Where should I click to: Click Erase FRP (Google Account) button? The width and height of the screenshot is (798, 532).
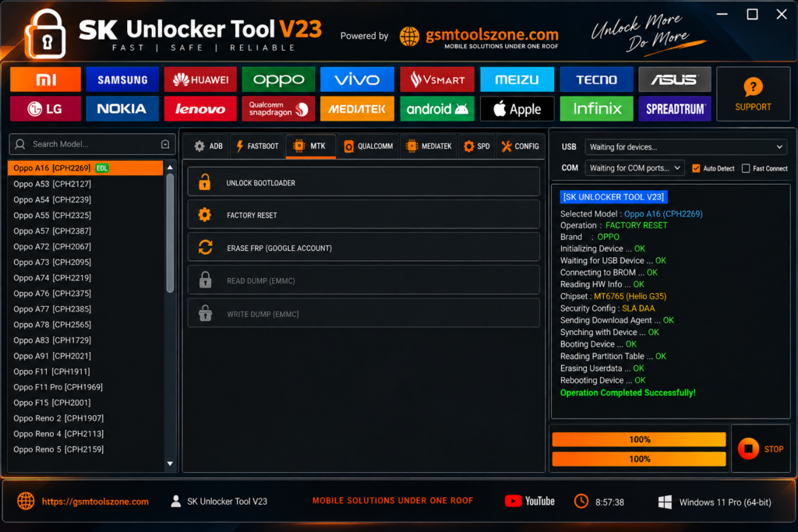363,247
